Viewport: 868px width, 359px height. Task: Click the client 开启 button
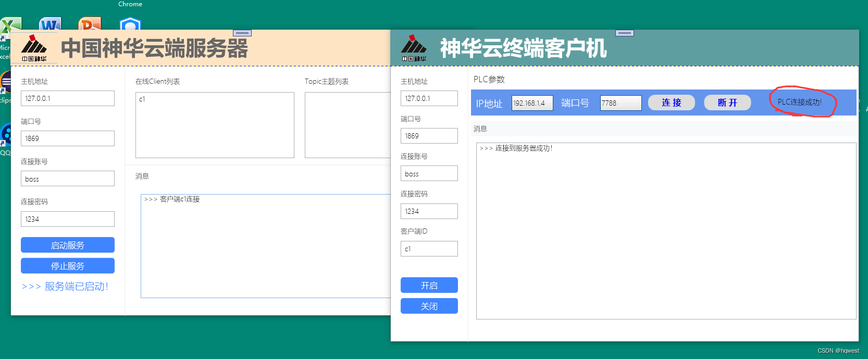click(429, 285)
